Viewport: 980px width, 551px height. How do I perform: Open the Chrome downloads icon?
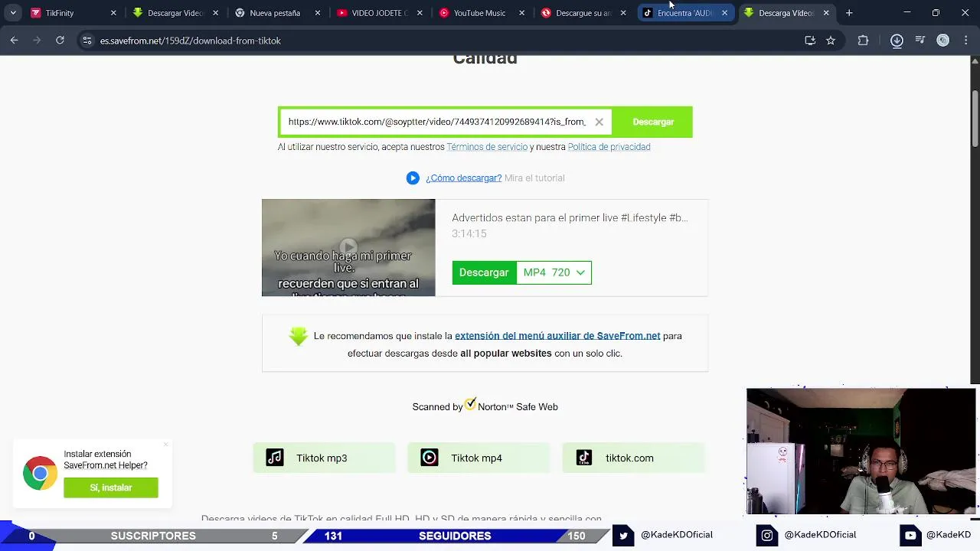(x=897, y=41)
